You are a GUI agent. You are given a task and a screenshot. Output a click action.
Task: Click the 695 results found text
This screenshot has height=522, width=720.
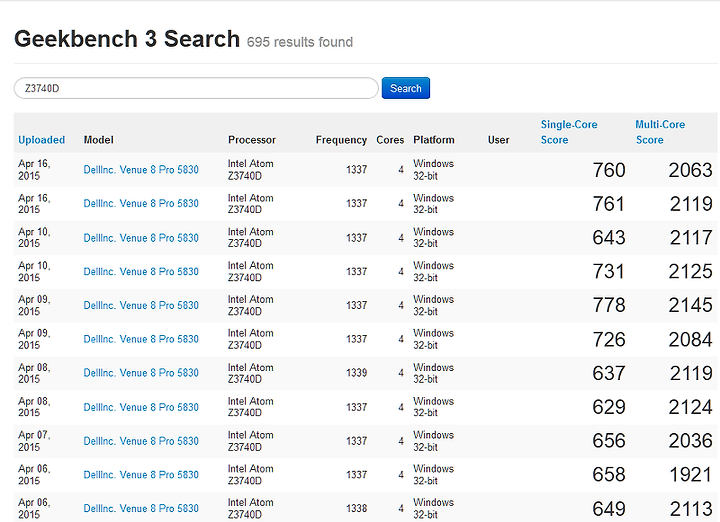pyautogui.click(x=300, y=42)
